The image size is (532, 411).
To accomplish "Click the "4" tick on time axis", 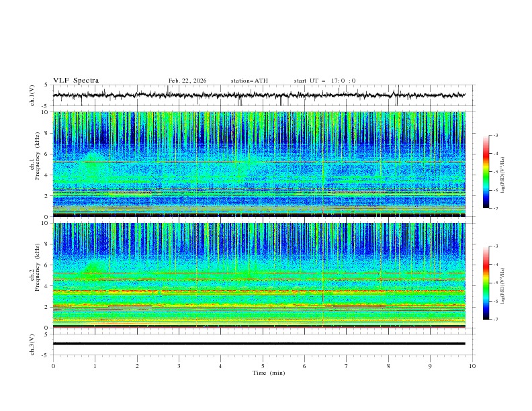I will click(x=220, y=366).
